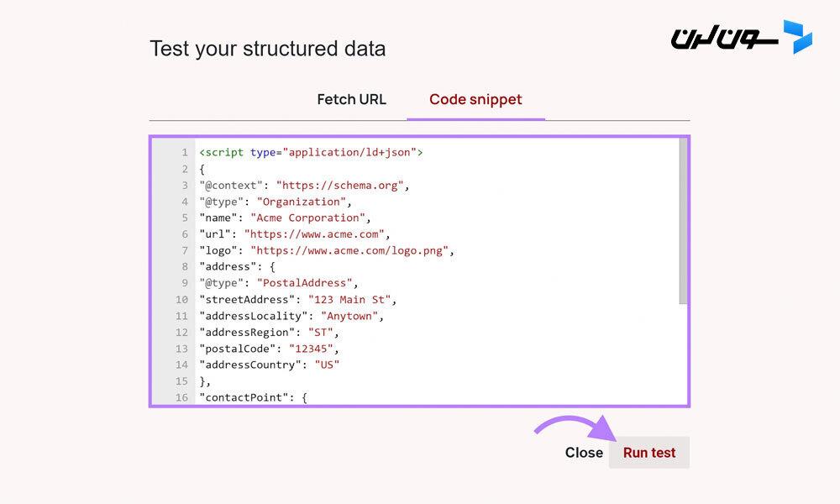Click line number 16 in gutter

point(181,397)
